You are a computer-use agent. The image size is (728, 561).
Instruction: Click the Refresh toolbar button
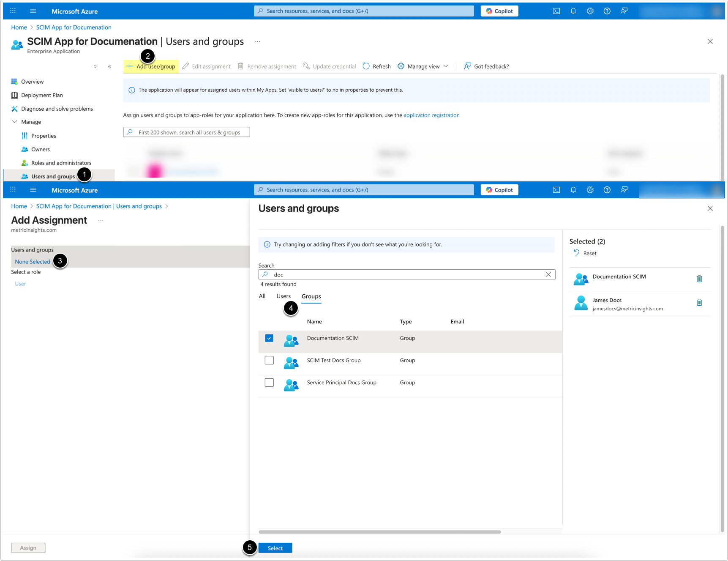pyautogui.click(x=377, y=66)
